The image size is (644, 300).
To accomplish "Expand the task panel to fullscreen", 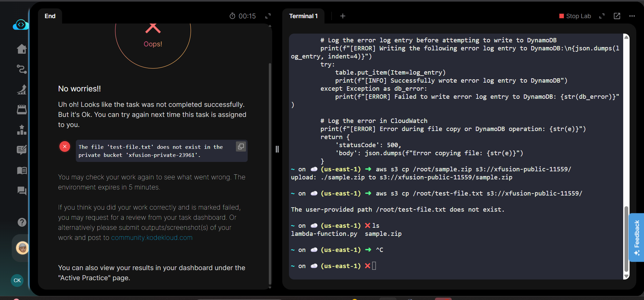I will pyautogui.click(x=268, y=16).
